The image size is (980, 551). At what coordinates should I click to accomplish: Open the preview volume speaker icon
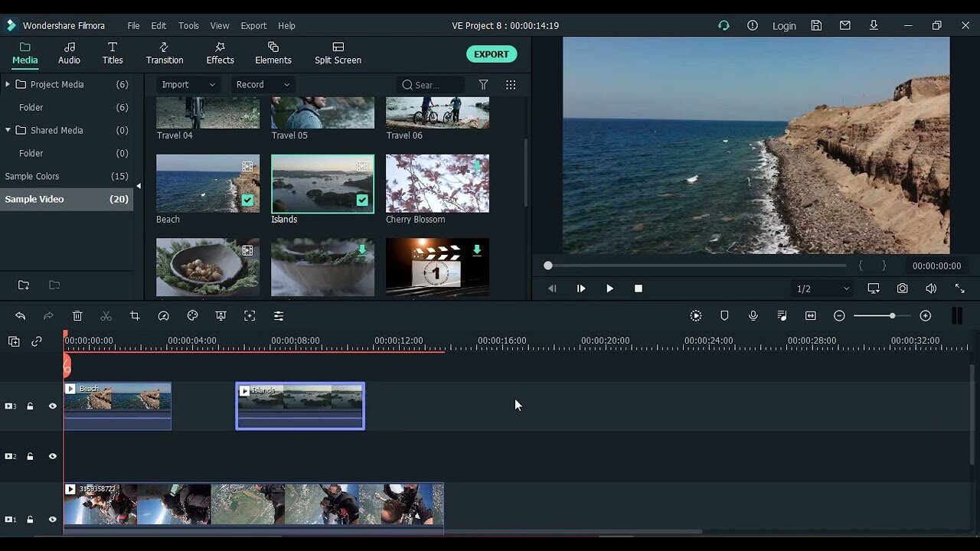[931, 289]
